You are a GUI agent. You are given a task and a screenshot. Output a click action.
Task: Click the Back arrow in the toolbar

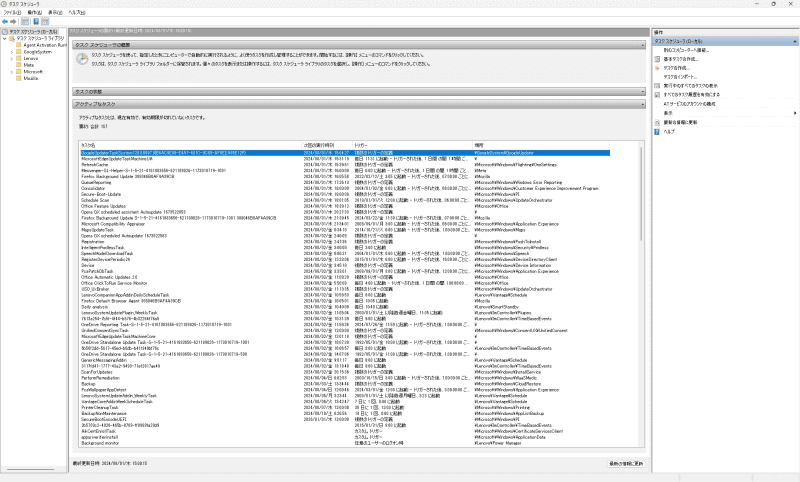click(5, 21)
